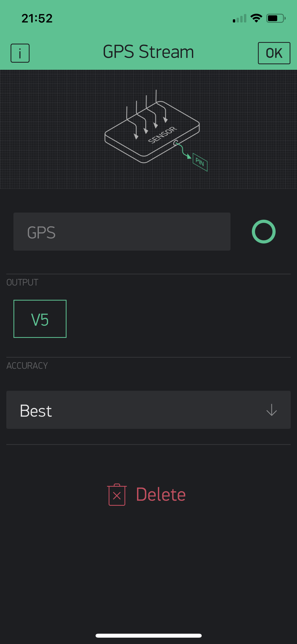Click the red Delete text

(161, 495)
